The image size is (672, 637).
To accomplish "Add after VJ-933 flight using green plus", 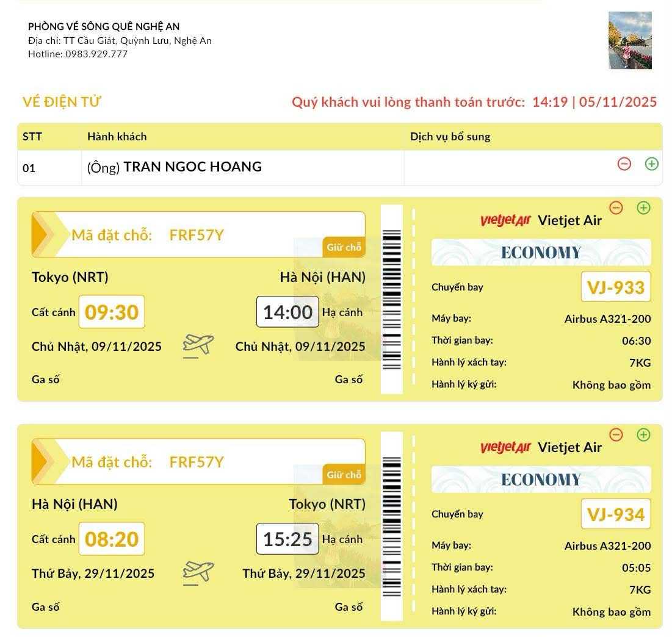I will coord(643,207).
